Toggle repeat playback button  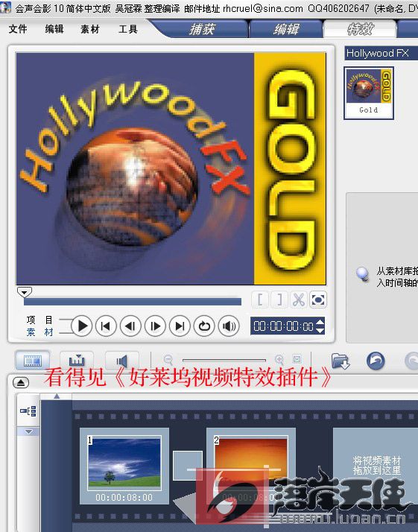click(204, 326)
